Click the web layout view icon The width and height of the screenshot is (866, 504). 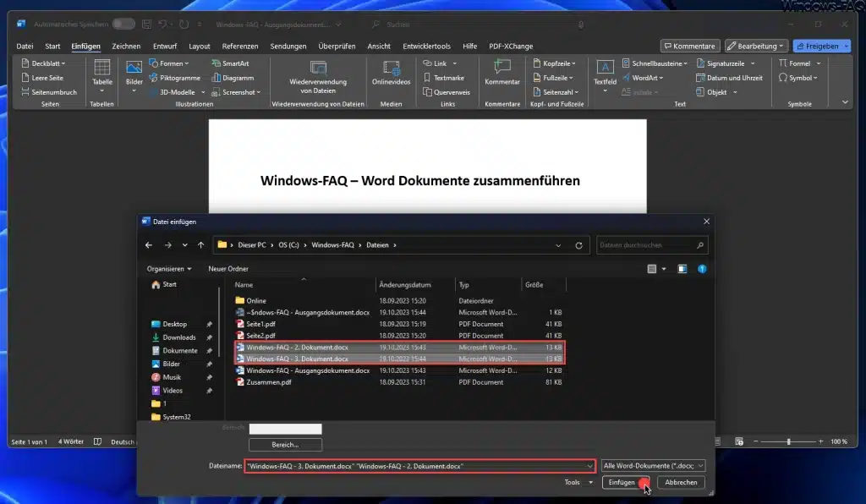click(739, 441)
